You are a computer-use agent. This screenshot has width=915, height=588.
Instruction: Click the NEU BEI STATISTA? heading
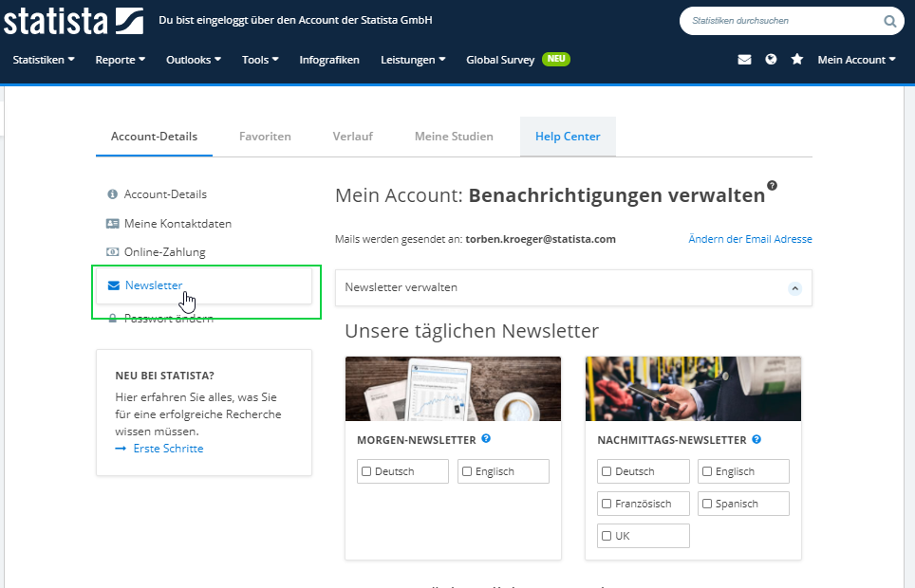coord(164,376)
